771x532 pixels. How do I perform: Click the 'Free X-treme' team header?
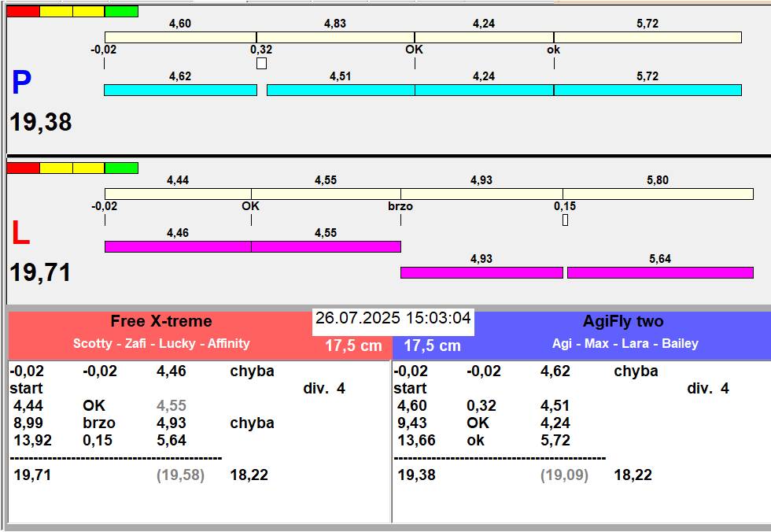pos(161,321)
